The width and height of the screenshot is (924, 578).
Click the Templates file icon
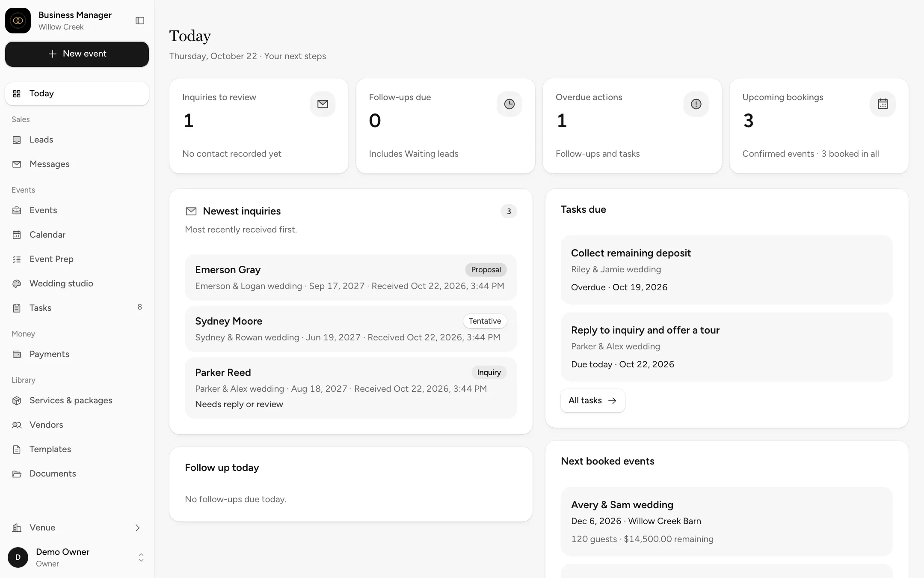click(x=17, y=449)
